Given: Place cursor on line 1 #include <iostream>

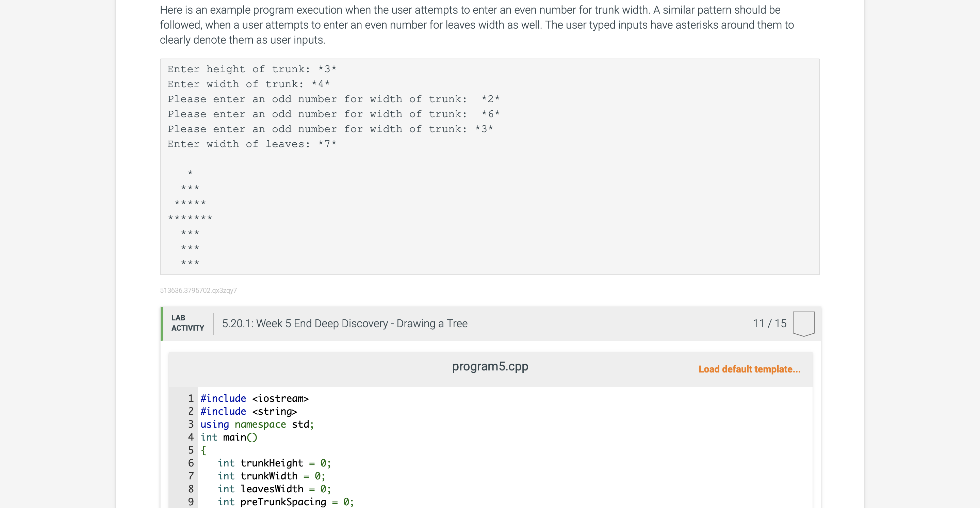Looking at the screenshot, I should click(x=255, y=398).
